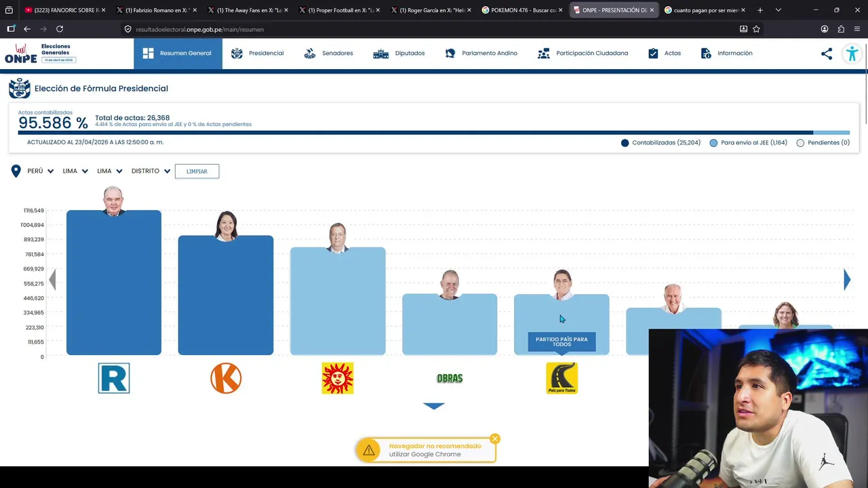Click the País para Todos party logo
Screen dimensions: 868x488
(561, 378)
